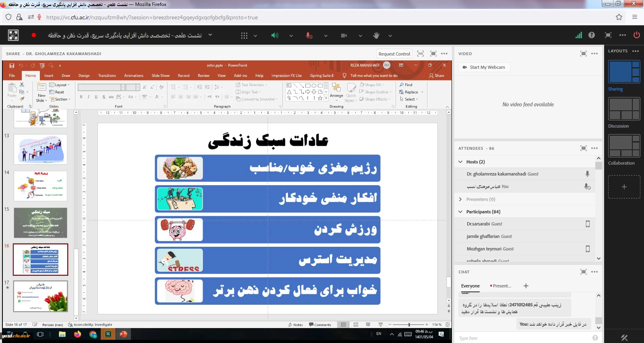This screenshot has width=644, height=343.
Task: Click the help question mark icon
Action: [x=591, y=35]
